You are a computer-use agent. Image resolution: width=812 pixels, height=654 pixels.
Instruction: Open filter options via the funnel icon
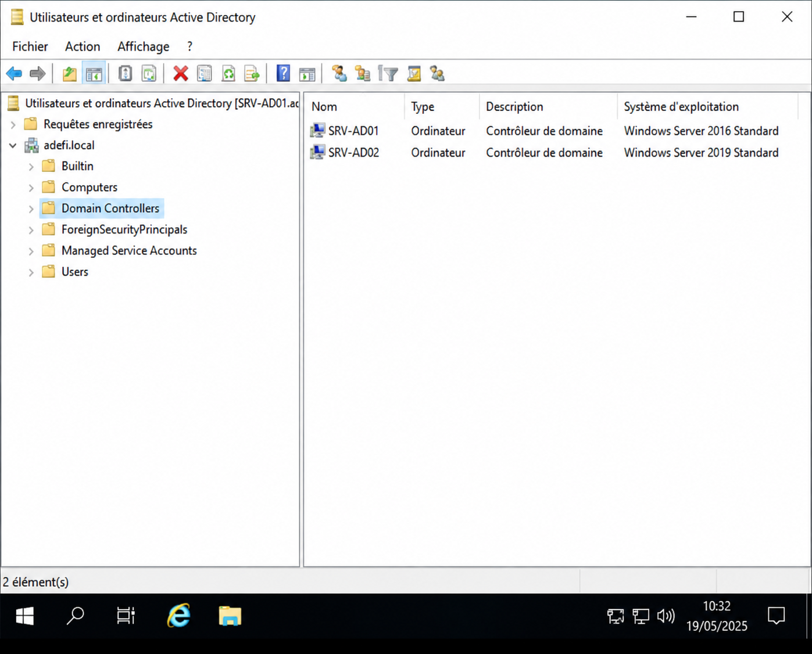coord(388,74)
